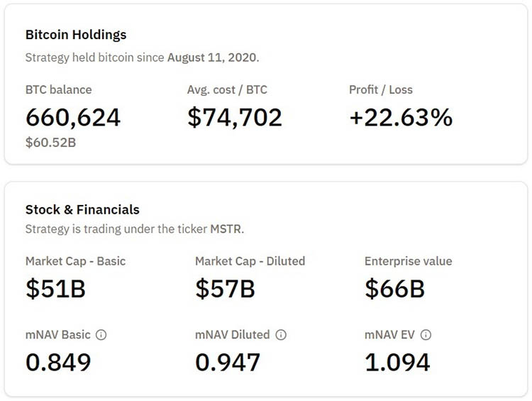The image size is (532, 401).
Task: Click the $74,702 average cost figure
Action: (x=235, y=117)
